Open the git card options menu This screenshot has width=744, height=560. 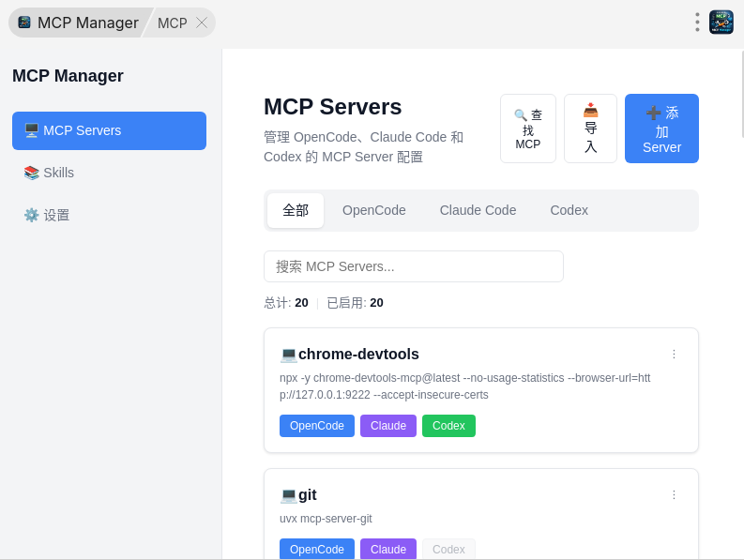point(674,495)
